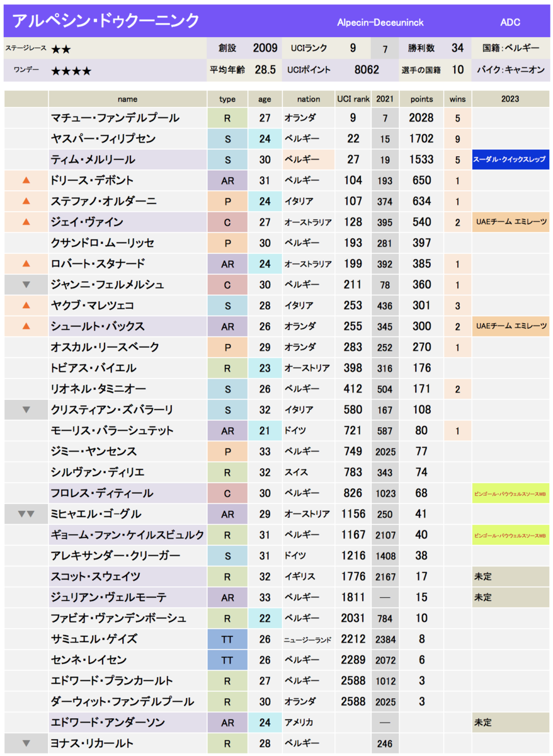Select rider name トビアス・バイエル
The width and height of the screenshot is (553, 756).
[x=94, y=368]
